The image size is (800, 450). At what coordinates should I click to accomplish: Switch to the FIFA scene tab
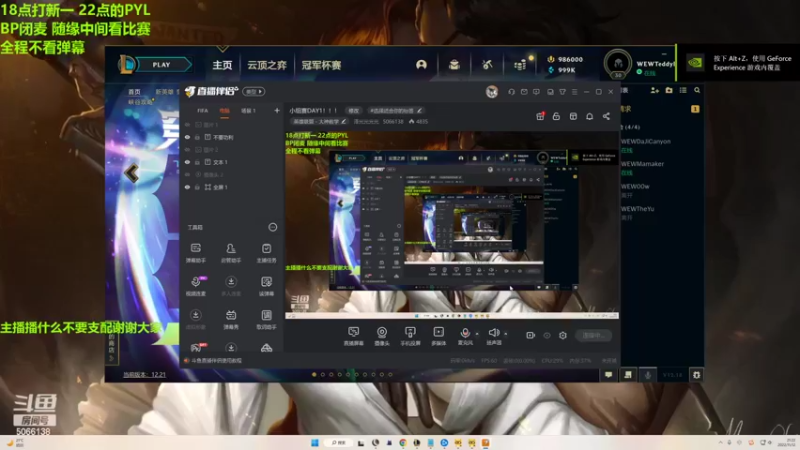(203, 111)
